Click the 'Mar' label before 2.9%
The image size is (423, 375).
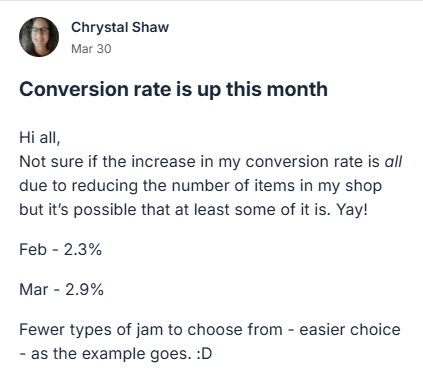coord(34,289)
